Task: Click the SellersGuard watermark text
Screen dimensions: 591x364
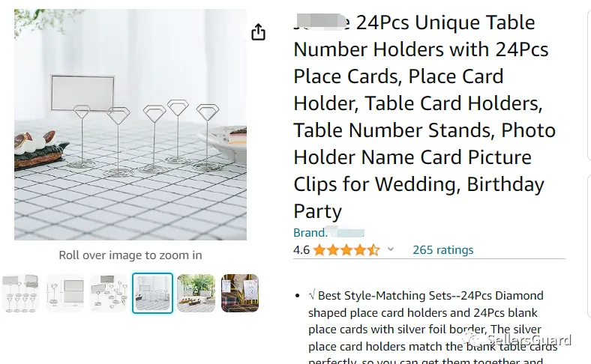Action: tap(529, 339)
